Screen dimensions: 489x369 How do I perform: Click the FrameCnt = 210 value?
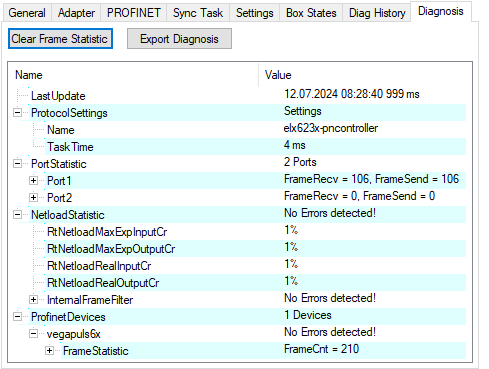tap(321, 349)
